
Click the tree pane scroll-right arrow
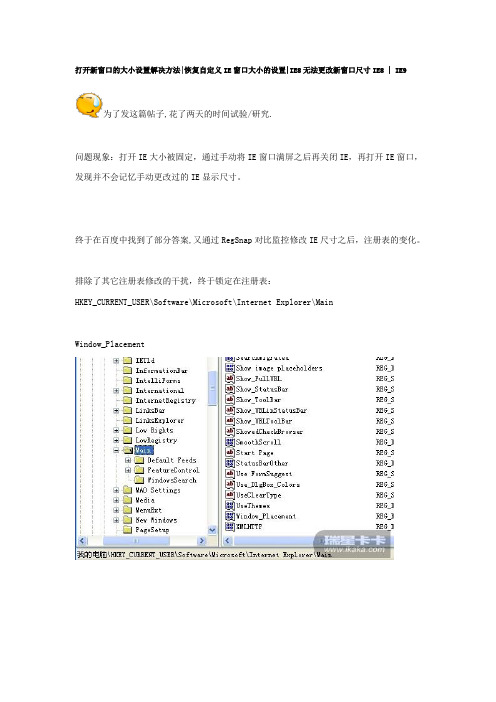coord(201,540)
